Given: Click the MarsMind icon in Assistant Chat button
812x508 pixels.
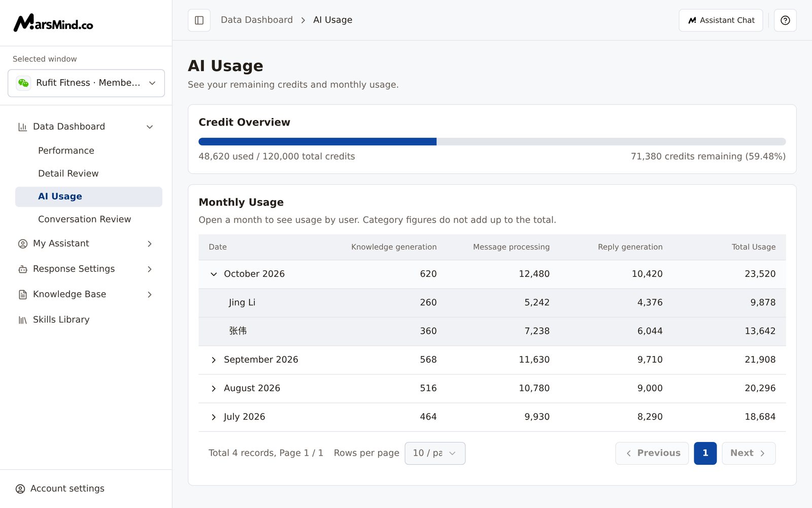Looking at the screenshot, I should 692,20.
